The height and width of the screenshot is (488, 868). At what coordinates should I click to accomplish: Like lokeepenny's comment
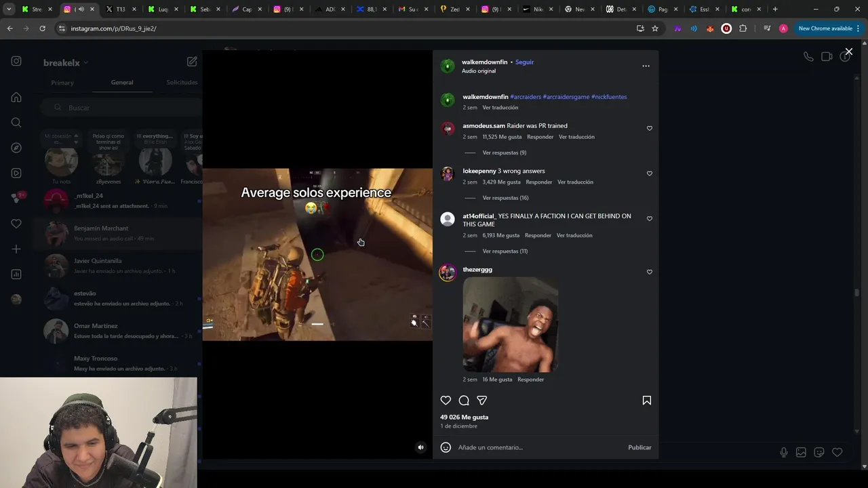tap(650, 174)
